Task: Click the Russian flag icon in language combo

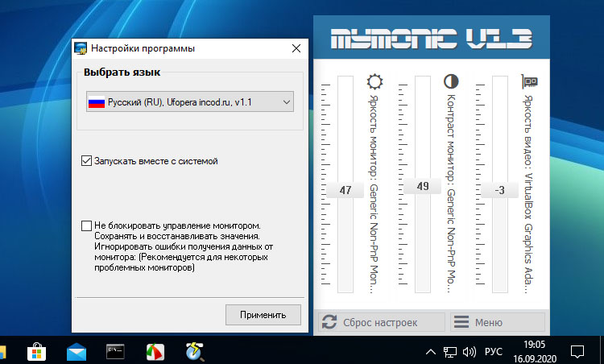Action: (97, 102)
